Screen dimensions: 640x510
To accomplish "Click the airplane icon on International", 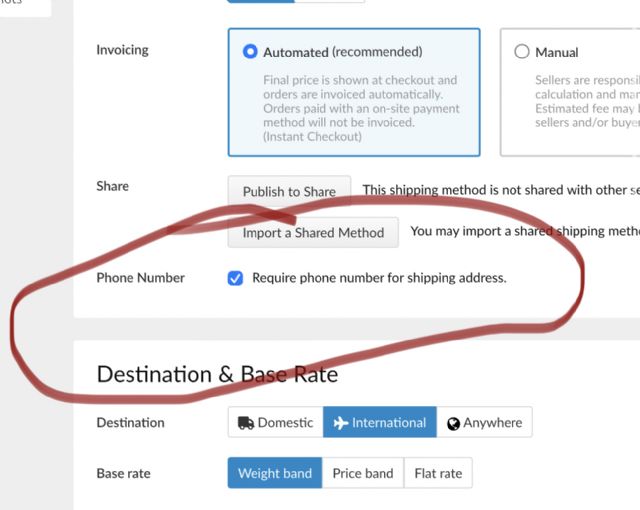I will tap(341, 423).
